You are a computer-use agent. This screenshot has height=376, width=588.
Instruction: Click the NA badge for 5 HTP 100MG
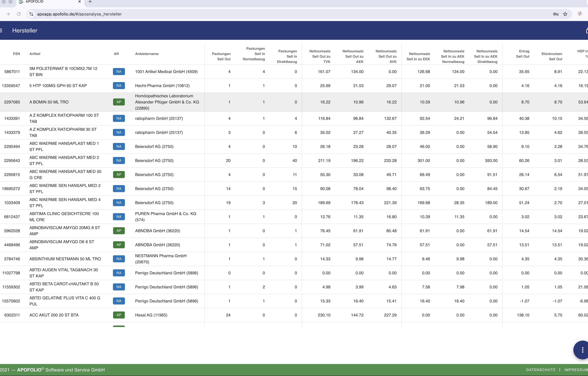(119, 86)
